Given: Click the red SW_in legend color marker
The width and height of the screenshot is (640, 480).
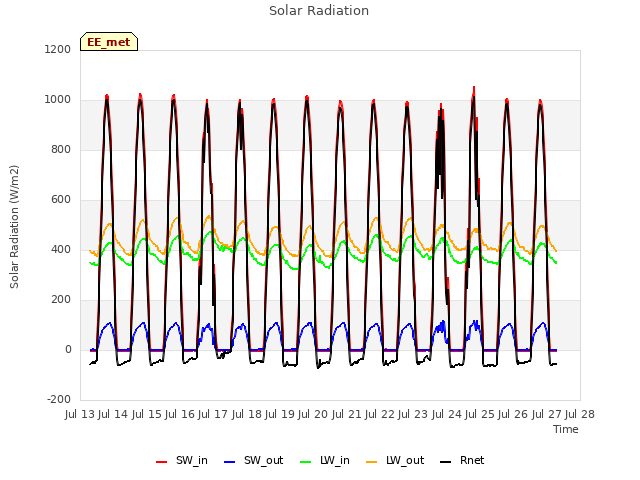Looking at the screenshot, I should tap(162, 462).
